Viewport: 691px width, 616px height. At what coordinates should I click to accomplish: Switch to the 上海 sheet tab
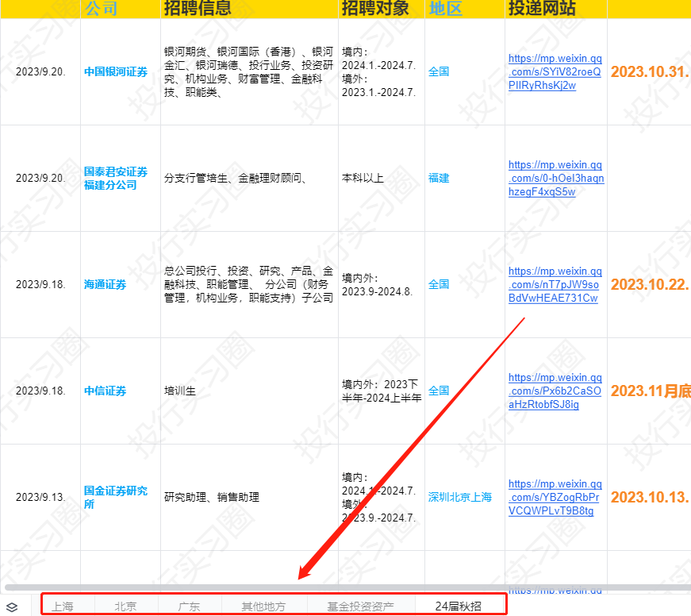pos(63,606)
